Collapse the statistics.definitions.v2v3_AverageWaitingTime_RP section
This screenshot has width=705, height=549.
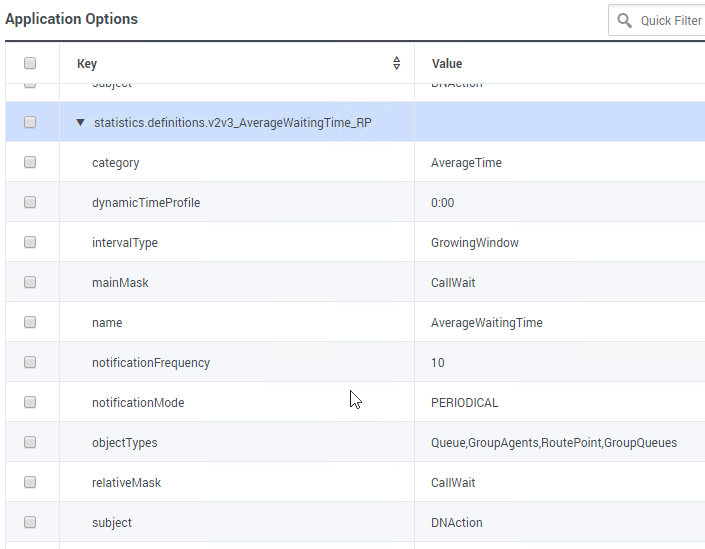click(x=80, y=123)
